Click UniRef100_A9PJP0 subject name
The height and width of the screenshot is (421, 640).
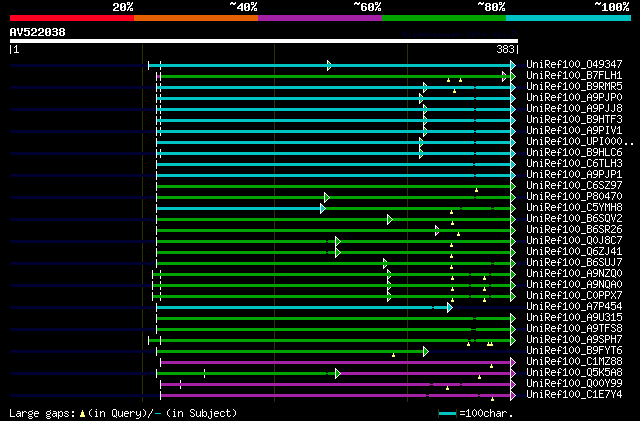574,98
